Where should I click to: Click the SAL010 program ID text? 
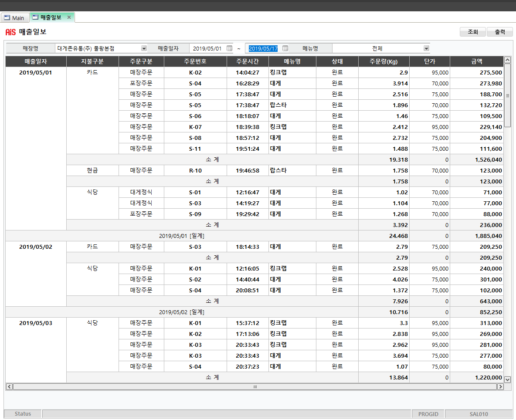click(x=479, y=414)
